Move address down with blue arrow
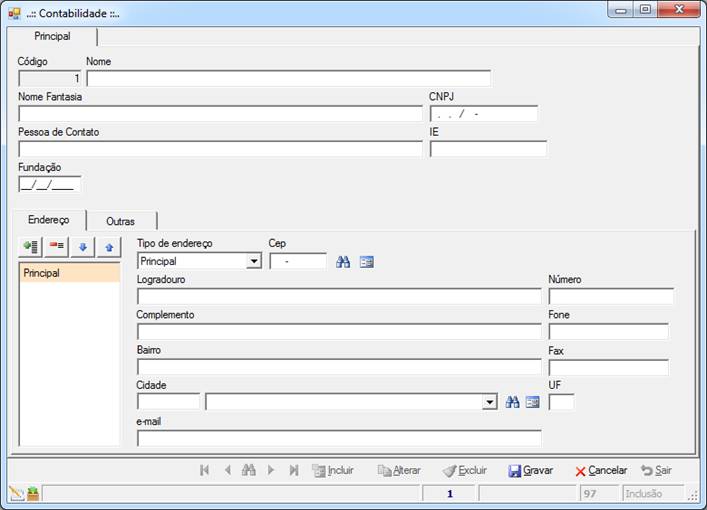Image resolution: width=707 pixels, height=510 pixels. tap(83, 247)
